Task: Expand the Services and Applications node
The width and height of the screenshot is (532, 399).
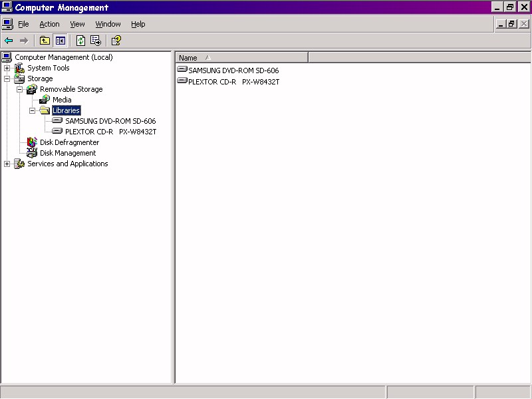Action: click(7, 164)
